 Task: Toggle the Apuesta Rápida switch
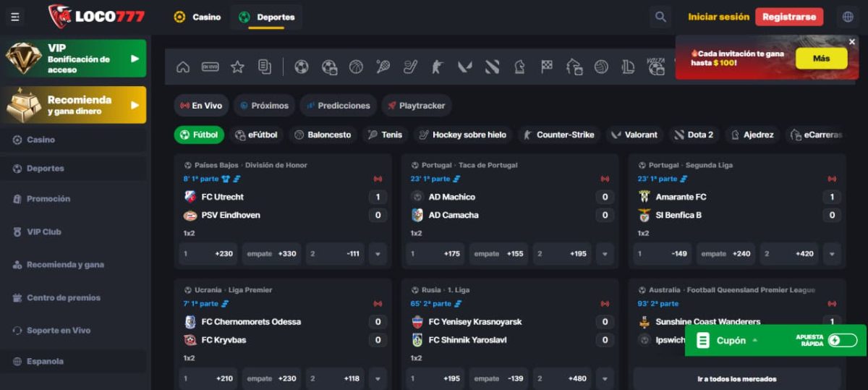[x=843, y=340]
